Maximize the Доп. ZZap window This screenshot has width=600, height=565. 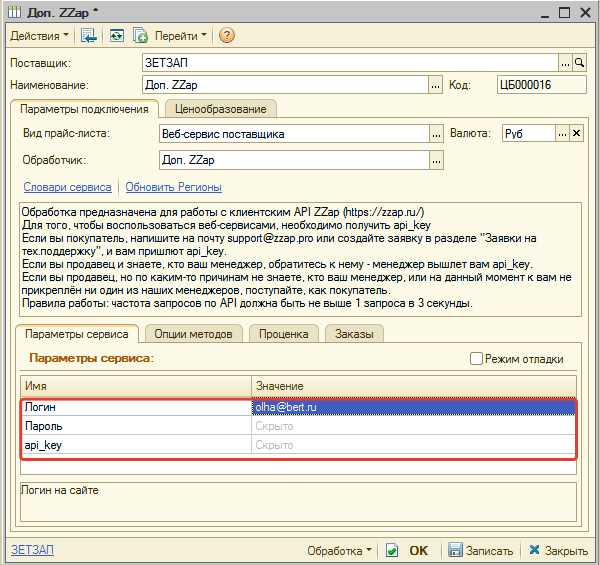pos(564,13)
